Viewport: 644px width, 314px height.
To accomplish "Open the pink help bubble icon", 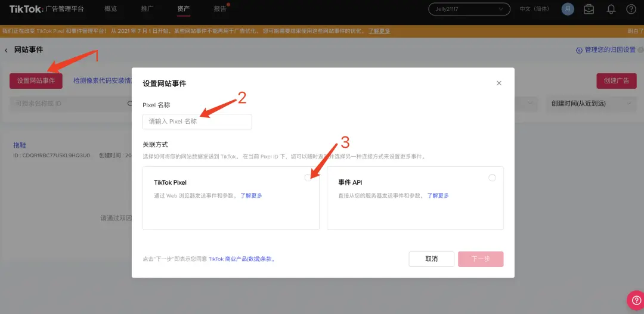I will point(636,300).
